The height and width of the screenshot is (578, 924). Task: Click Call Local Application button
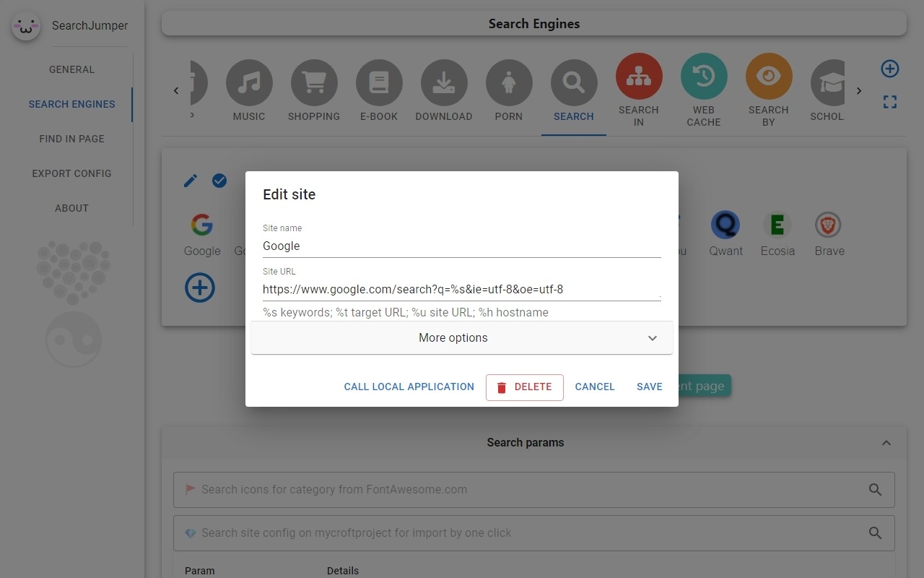[x=409, y=387]
